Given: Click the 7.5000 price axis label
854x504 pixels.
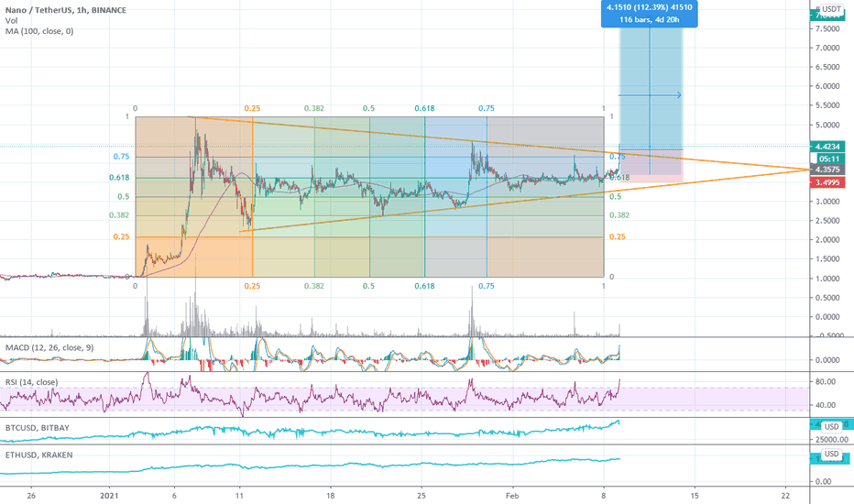Looking at the screenshot, I should point(827,29).
